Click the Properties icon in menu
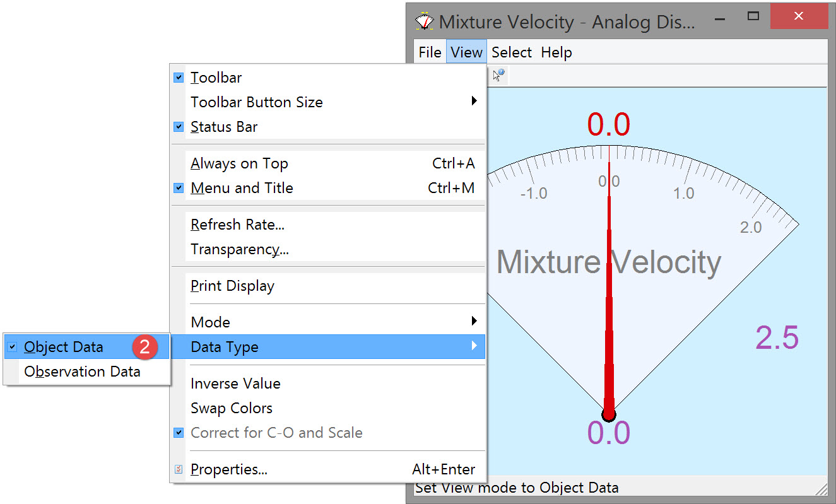 pyautogui.click(x=179, y=469)
